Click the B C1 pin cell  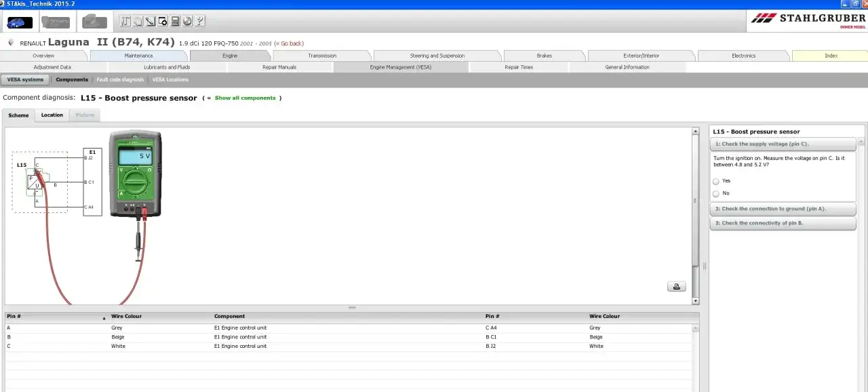[x=491, y=337]
